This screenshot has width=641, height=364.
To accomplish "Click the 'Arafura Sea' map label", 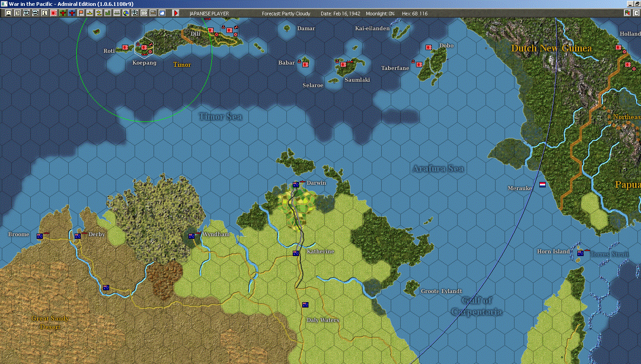I will 438,169.
